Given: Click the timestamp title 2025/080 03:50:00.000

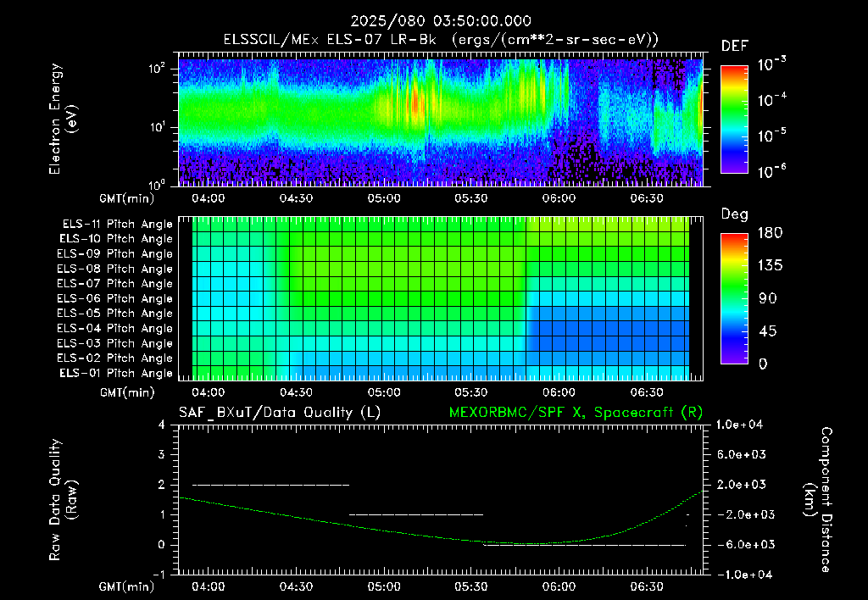Looking at the screenshot, I should click(x=441, y=21).
